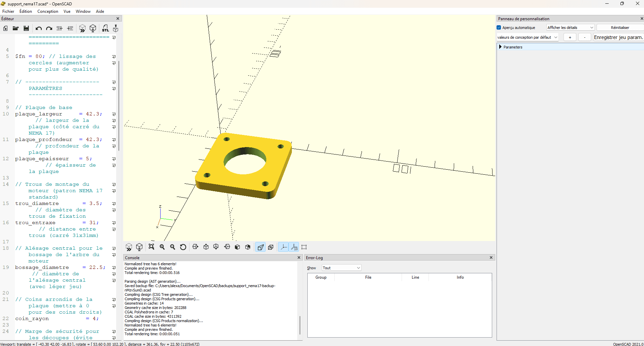
Task: Click the console vertical scrollbar thumb
Action: tap(300, 325)
